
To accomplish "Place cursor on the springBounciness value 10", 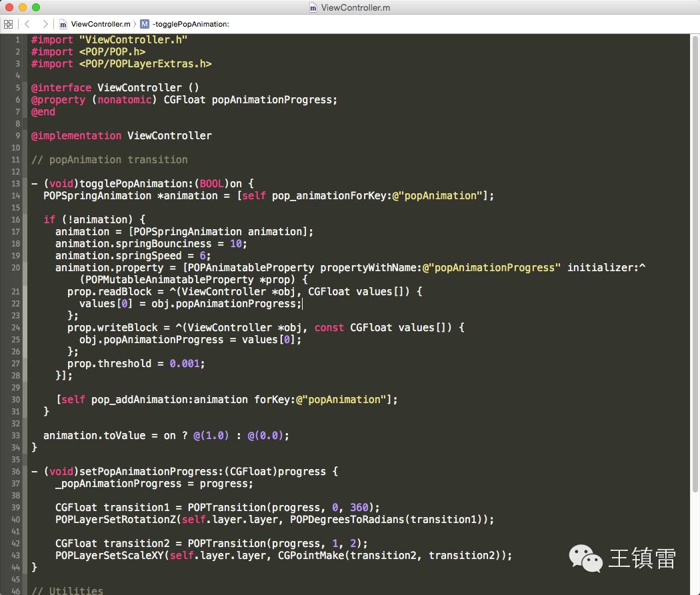I will pos(237,244).
